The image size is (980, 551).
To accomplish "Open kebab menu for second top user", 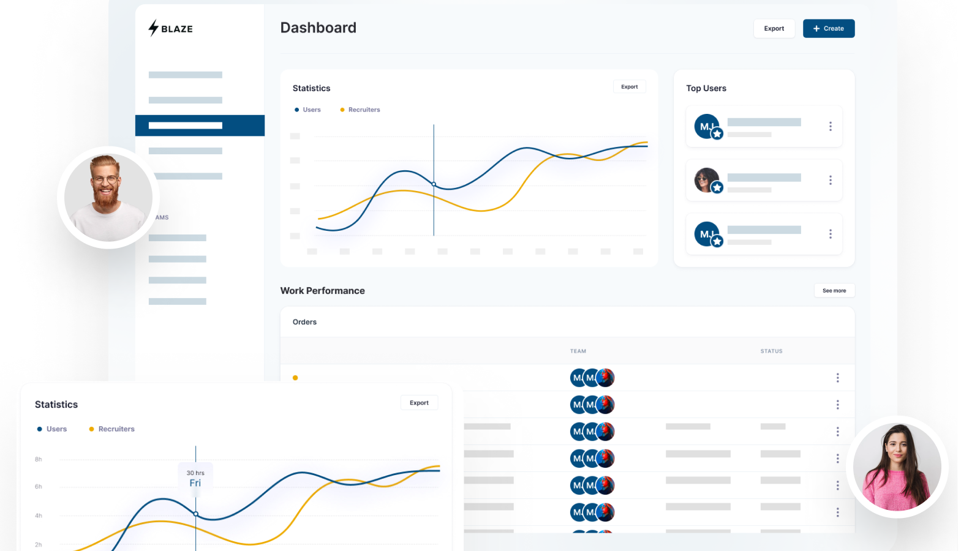I will tap(831, 180).
